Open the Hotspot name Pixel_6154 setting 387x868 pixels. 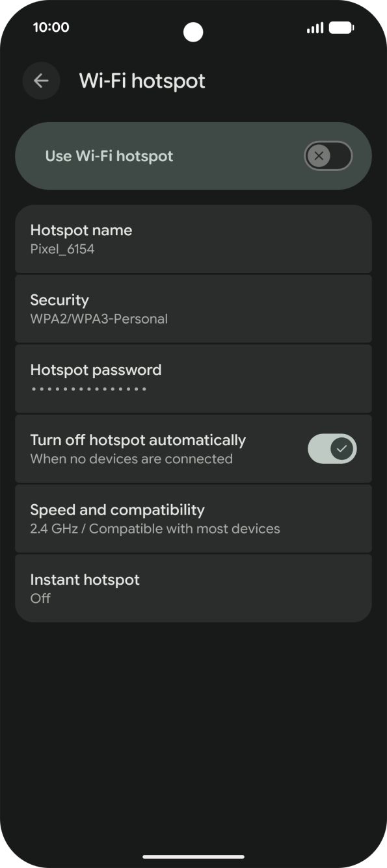point(193,238)
